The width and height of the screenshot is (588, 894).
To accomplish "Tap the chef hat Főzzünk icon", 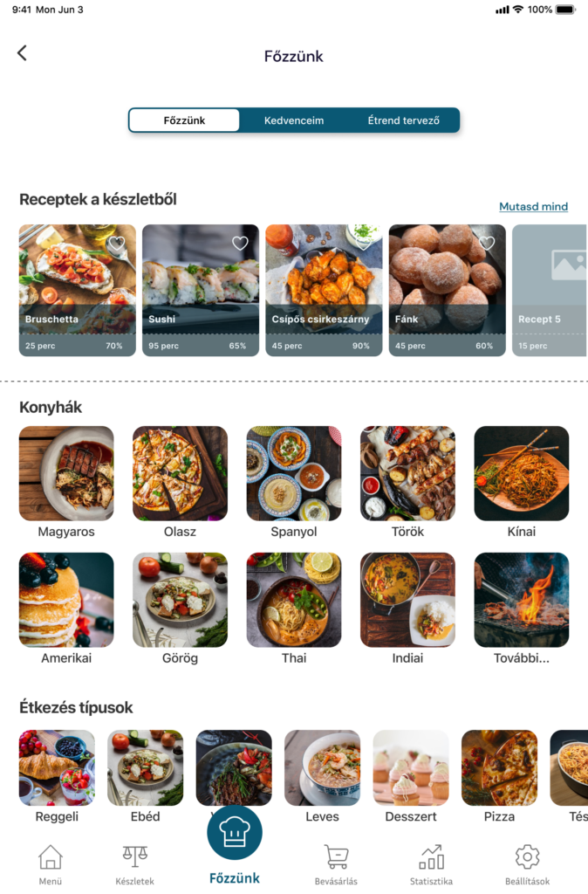I will [234, 832].
